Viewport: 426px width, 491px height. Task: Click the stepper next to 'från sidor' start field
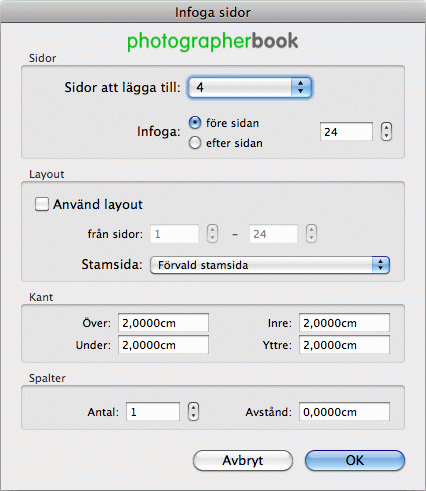pos(212,234)
